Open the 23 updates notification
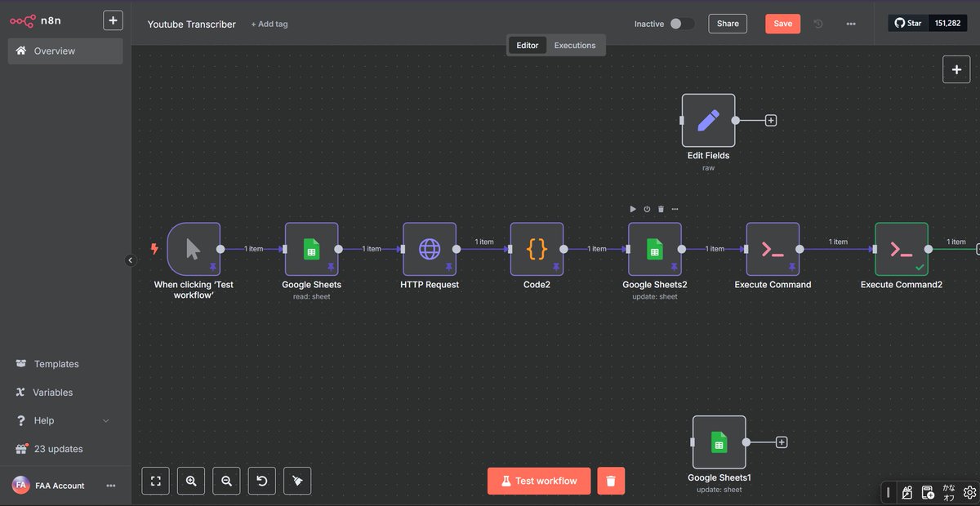This screenshot has width=980, height=506. coord(58,449)
